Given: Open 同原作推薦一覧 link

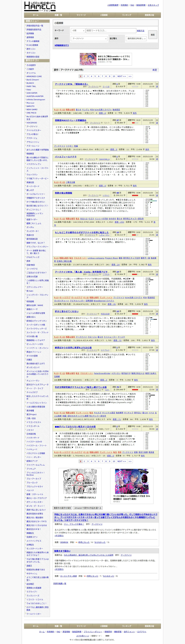Looking at the screenshot, I should (x=60, y=583).
